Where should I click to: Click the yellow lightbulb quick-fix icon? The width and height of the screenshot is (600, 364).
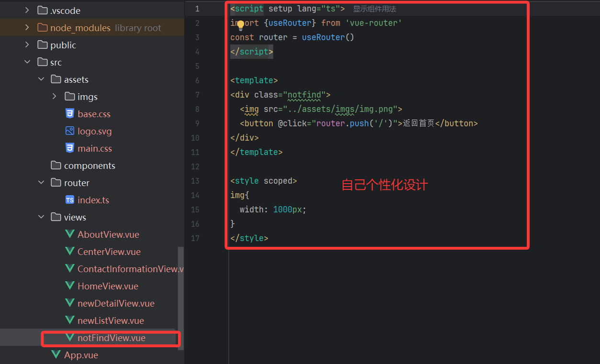pyautogui.click(x=241, y=25)
